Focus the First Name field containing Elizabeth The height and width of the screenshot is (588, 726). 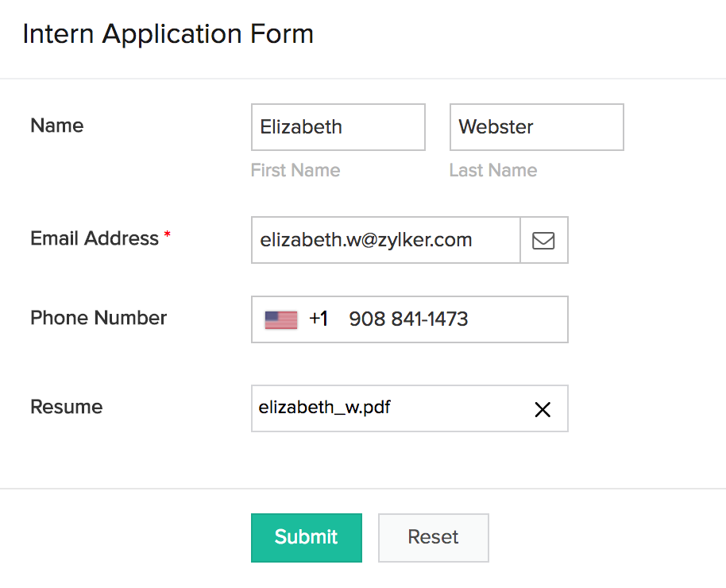pyautogui.click(x=338, y=127)
